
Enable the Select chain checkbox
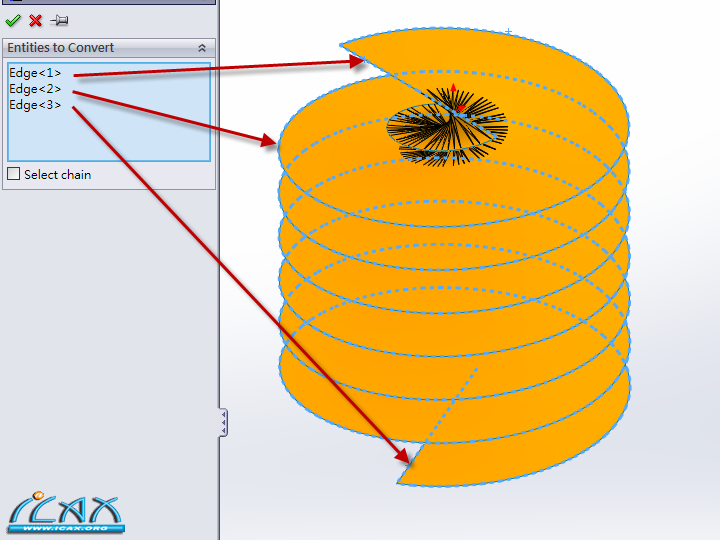[x=14, y=174]
